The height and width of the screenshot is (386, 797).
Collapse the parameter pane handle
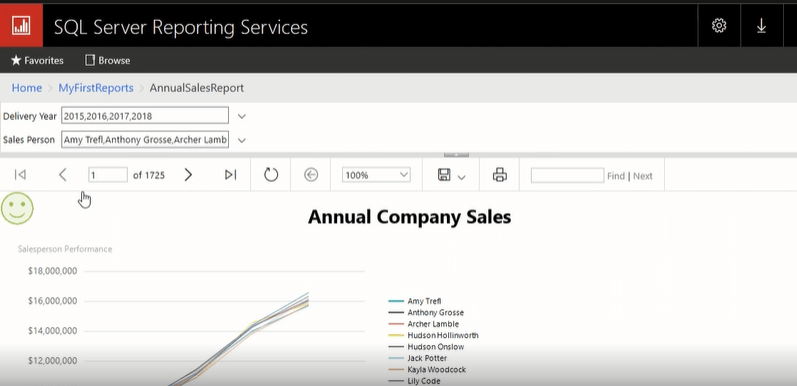pyautogui.click(x=456, y=154)
